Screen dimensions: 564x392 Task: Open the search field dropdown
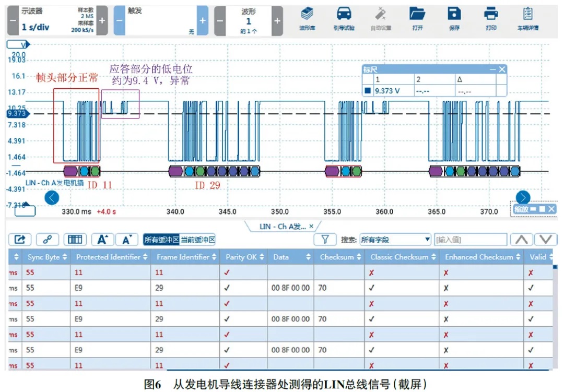coord(395,240)
